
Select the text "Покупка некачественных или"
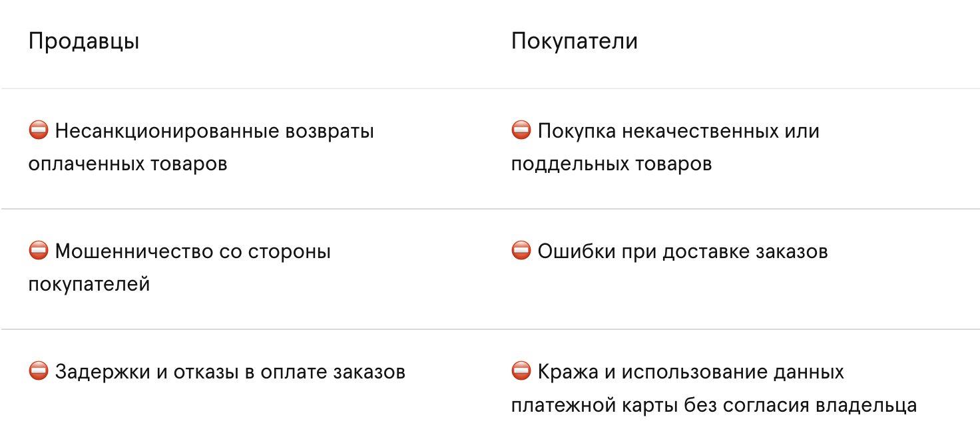[678, 131]
